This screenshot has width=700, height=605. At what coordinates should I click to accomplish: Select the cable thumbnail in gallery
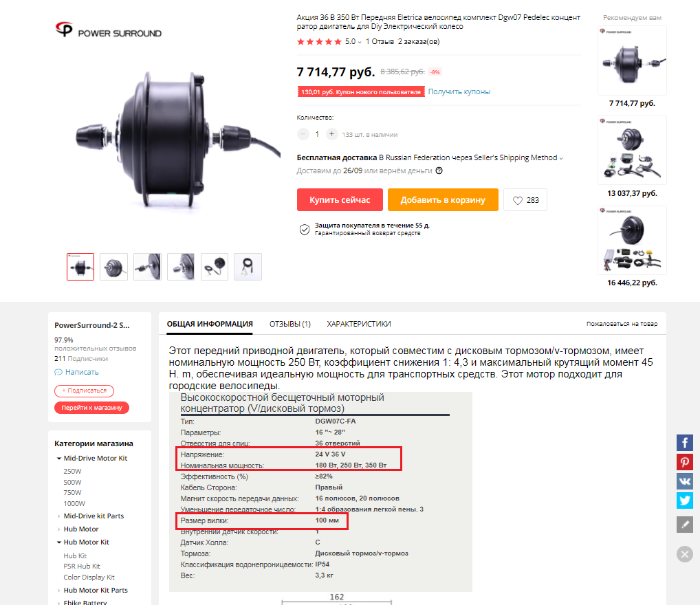click(x=248, y=267)
